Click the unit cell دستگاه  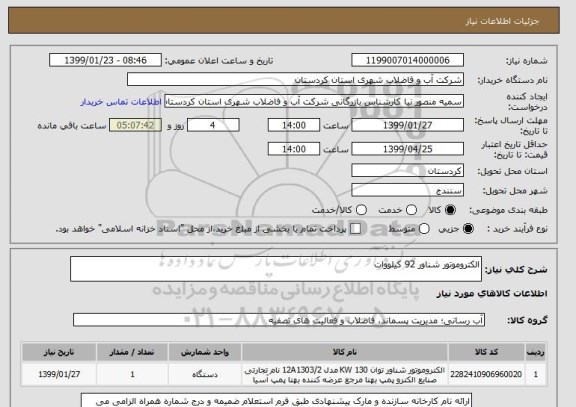tap(205, 374)
